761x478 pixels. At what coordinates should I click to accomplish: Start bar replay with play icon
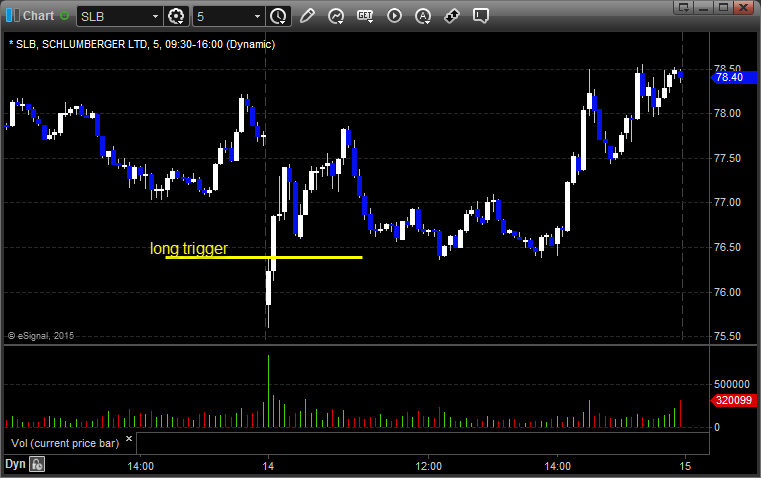(x=394, y=16)
